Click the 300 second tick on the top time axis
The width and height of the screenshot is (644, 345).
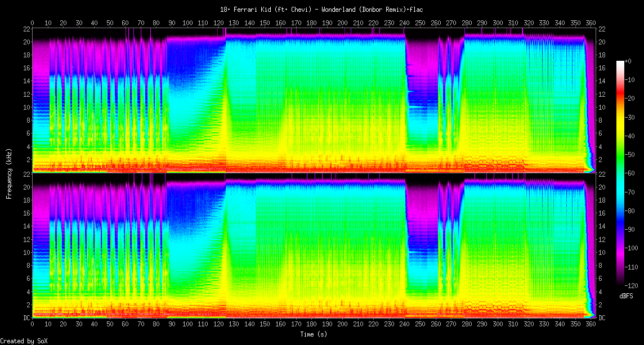[x=497, y=23]
